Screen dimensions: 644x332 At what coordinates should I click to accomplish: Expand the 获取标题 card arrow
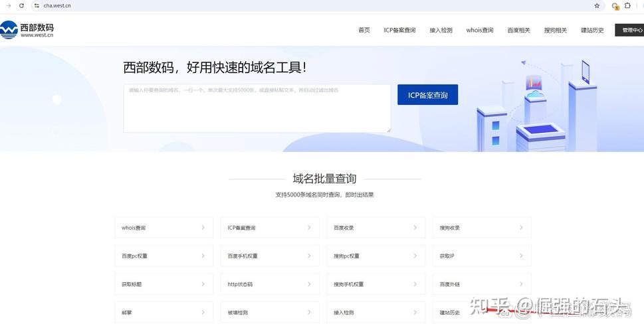click(203, 284)
